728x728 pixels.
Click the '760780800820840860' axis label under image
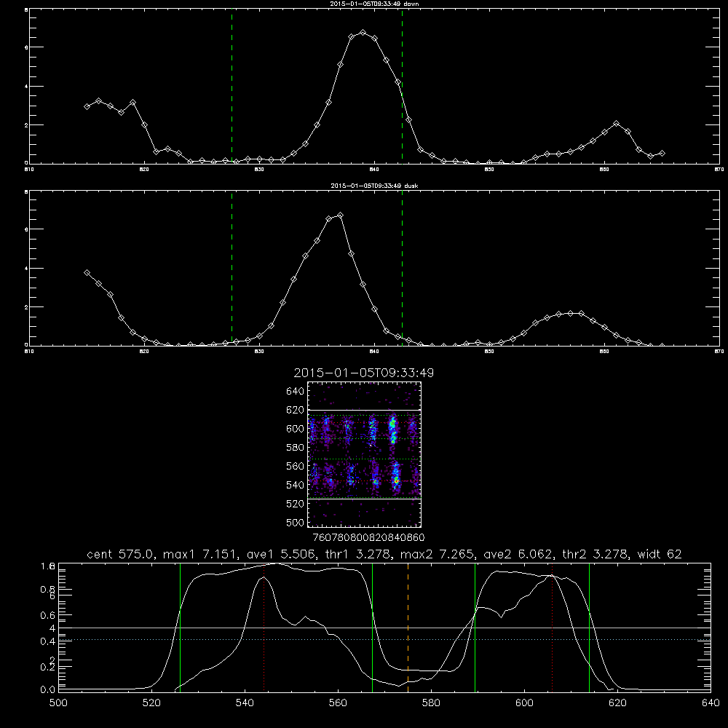(368, 537)
